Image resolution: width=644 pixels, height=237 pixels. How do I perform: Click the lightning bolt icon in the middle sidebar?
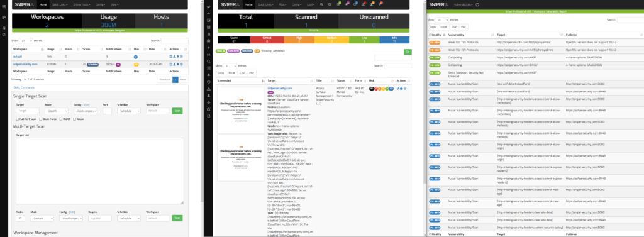(209, 48)
